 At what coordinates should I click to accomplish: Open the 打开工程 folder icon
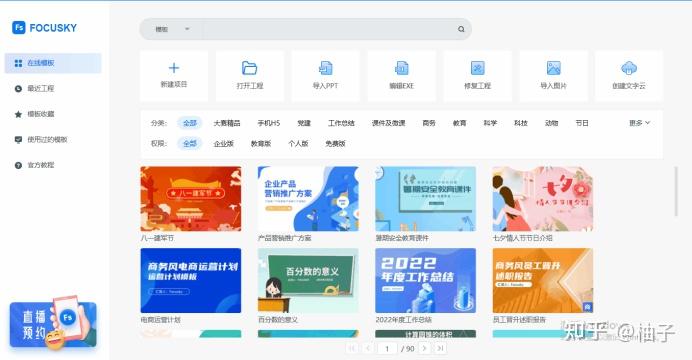249,68
